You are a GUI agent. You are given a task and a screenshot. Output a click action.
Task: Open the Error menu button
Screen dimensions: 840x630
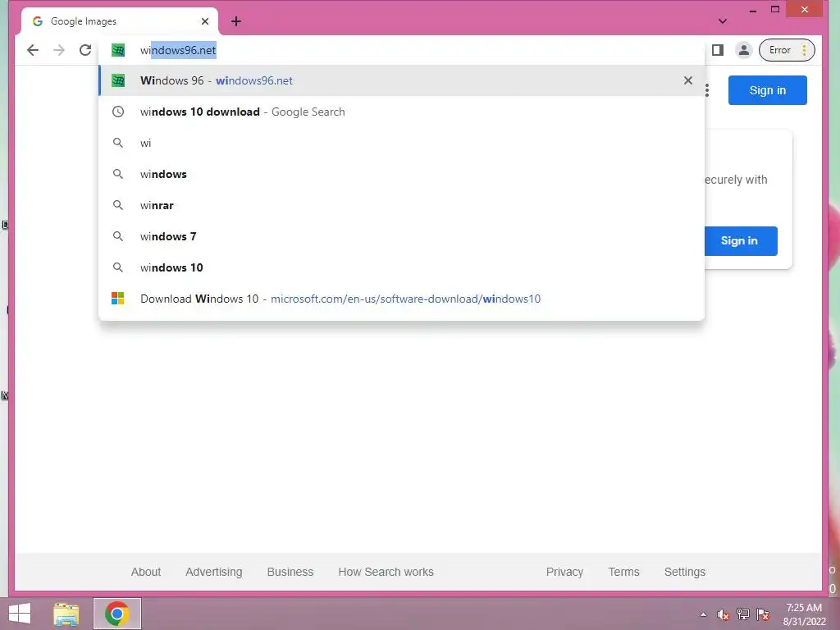(787, 50)
